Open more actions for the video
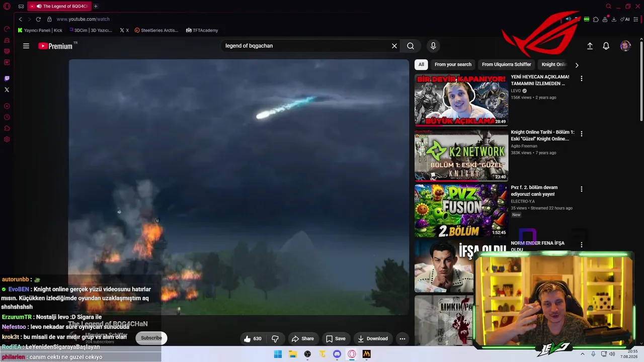The width and height of the screenshot is (644, 362). (402, 339)
